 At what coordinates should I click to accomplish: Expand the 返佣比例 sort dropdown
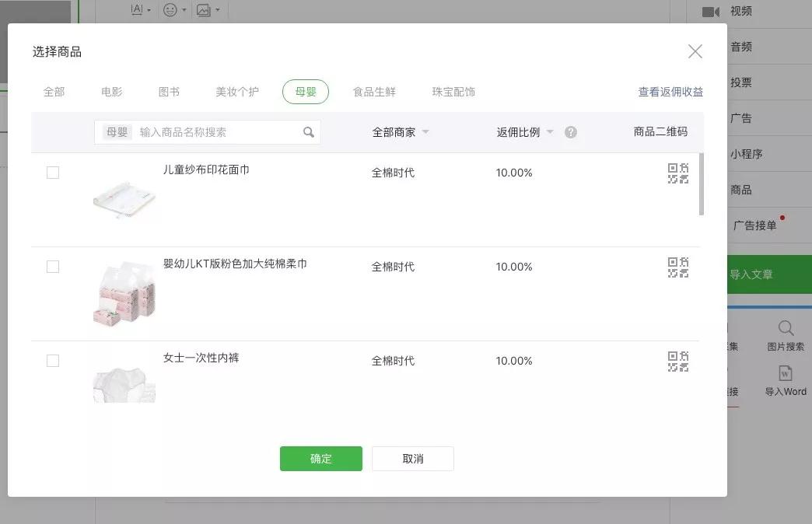tap(524, 132)
